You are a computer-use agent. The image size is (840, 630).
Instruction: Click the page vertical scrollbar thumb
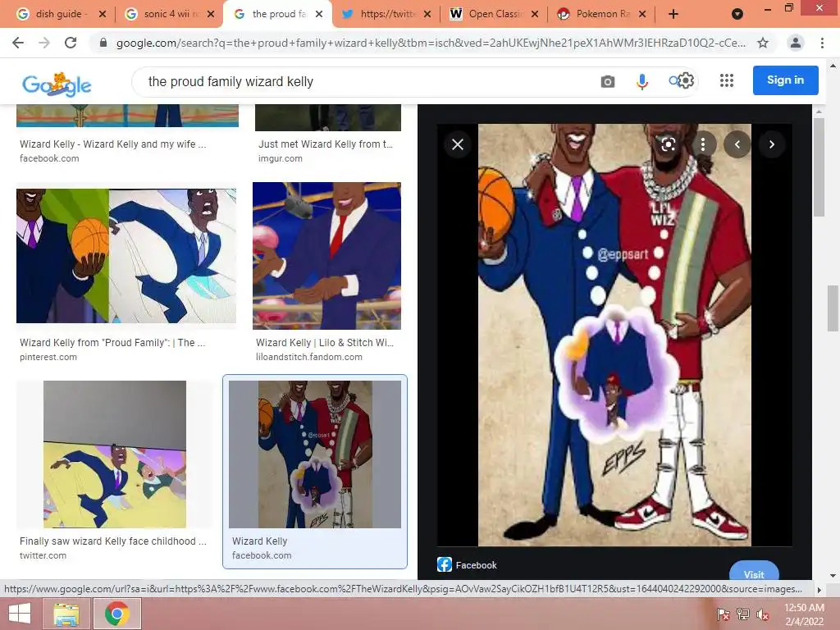(x=833, y=308)
